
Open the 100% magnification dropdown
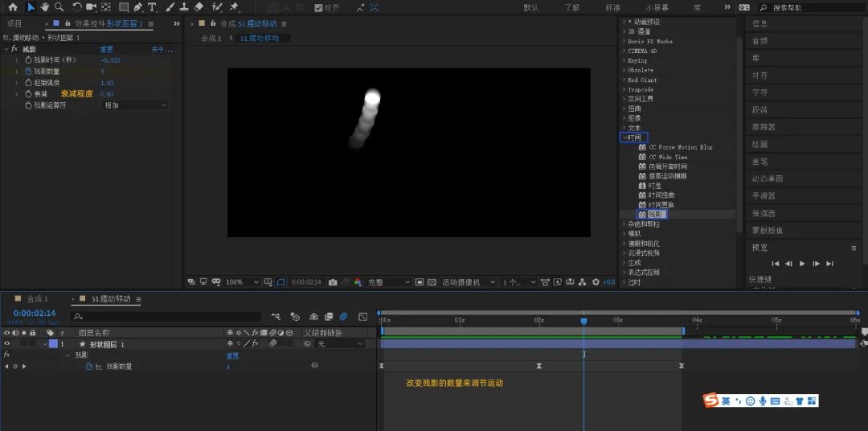tap(242, 282)
